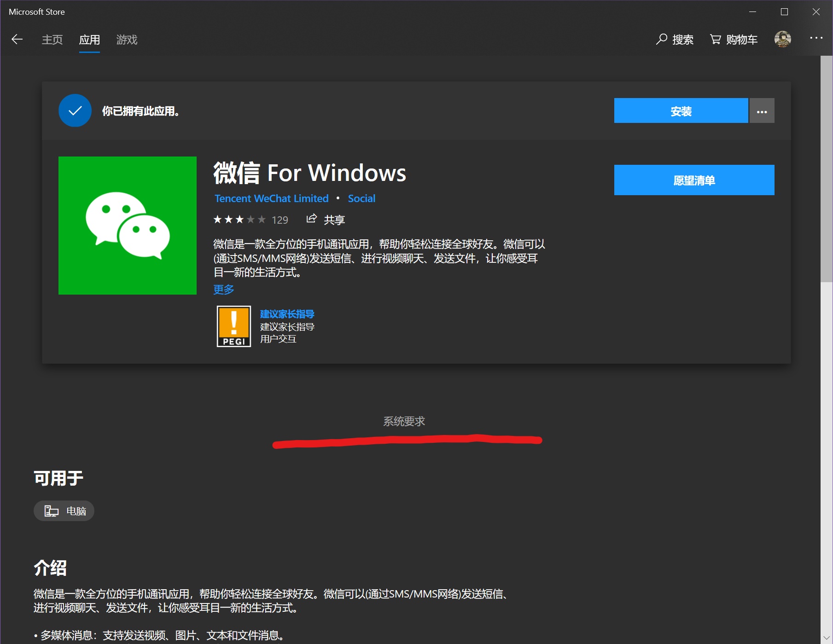
Task: Jump to the 系统要求 section
Action: [404, 421]
